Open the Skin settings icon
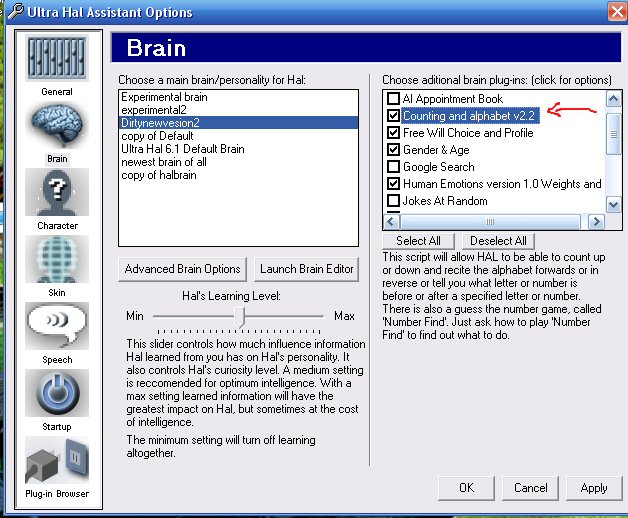The height and width of the screenshot is (518, 628). [x=57, y=259]
